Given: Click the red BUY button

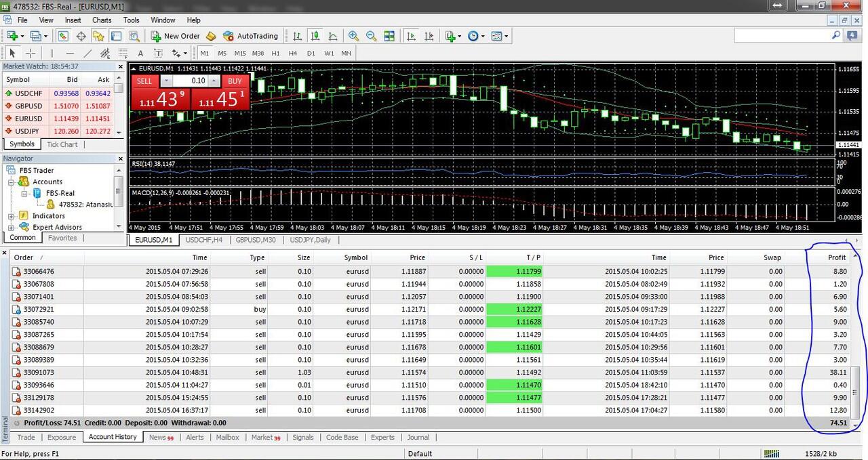Looking at the screenshot, I should click(235, 81).
